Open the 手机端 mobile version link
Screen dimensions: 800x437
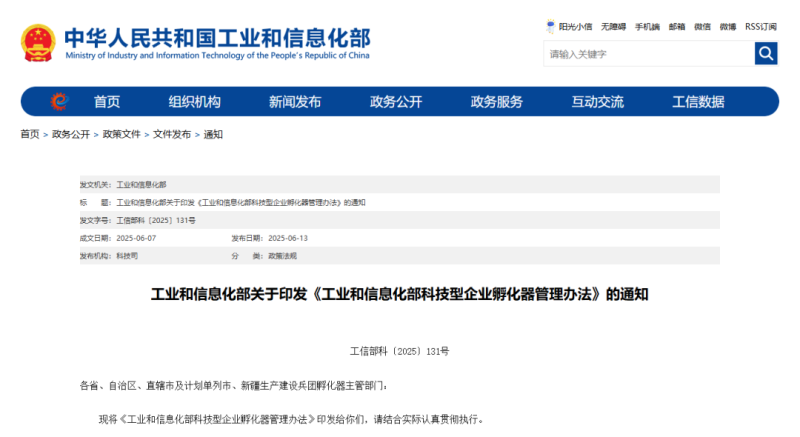click(x=647, y=26)
